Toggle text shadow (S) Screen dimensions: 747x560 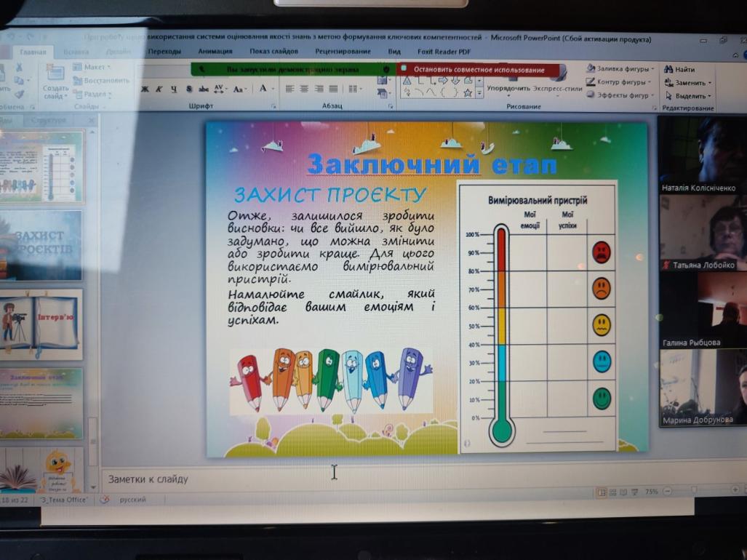[x=188, y=89]
